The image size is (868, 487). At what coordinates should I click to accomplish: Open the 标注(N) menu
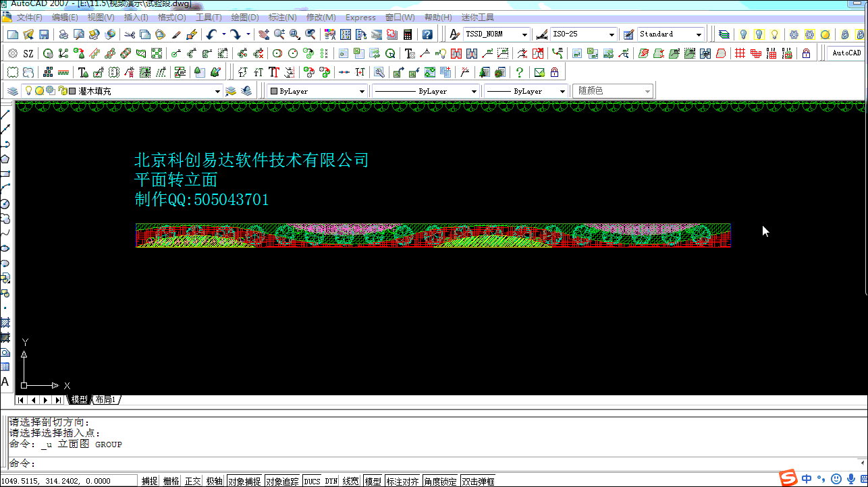282,17
